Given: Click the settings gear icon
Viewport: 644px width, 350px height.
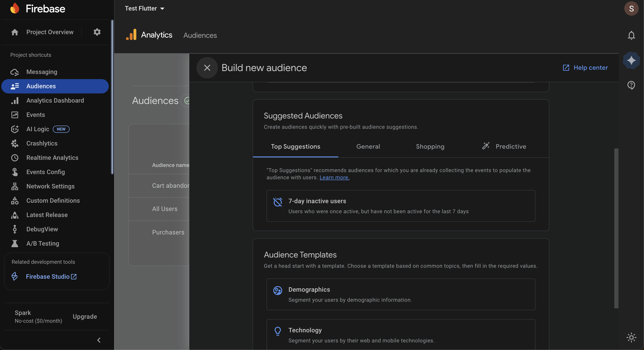Looking at the screenshot, I should 97,32.
